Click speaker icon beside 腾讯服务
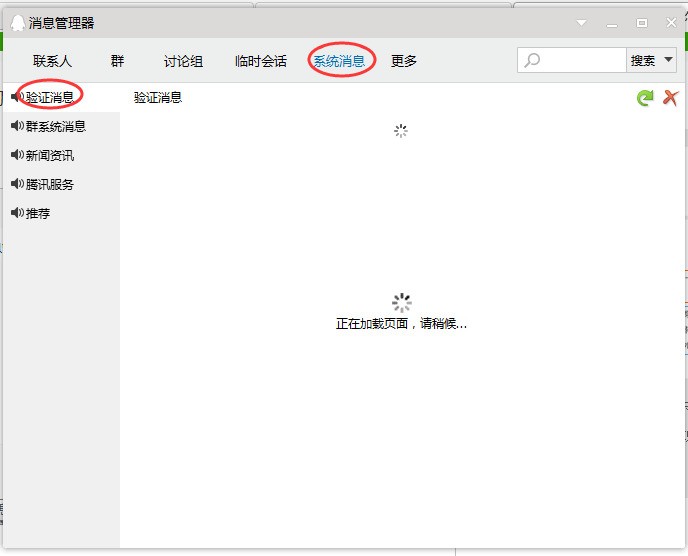The image size is (688, 556). click(18, 184)
